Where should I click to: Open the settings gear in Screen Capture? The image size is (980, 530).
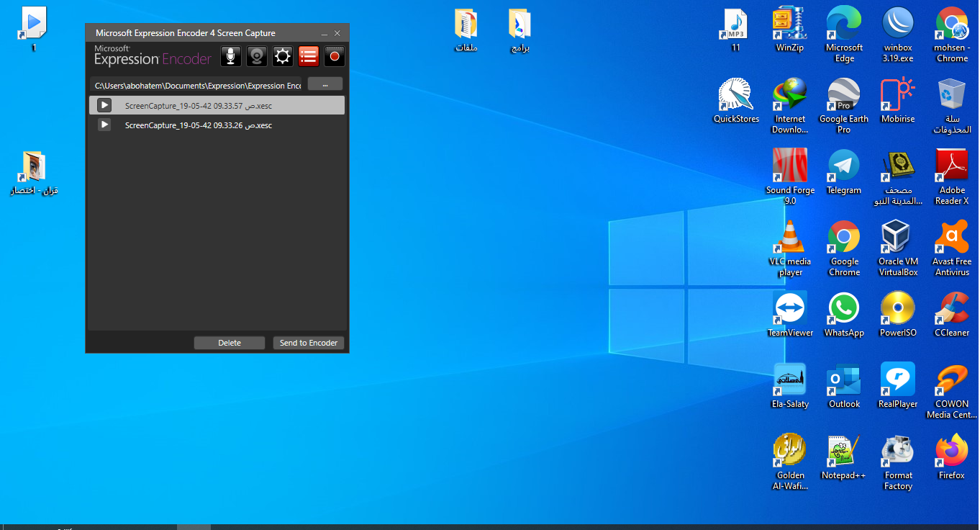coord(283,56)
